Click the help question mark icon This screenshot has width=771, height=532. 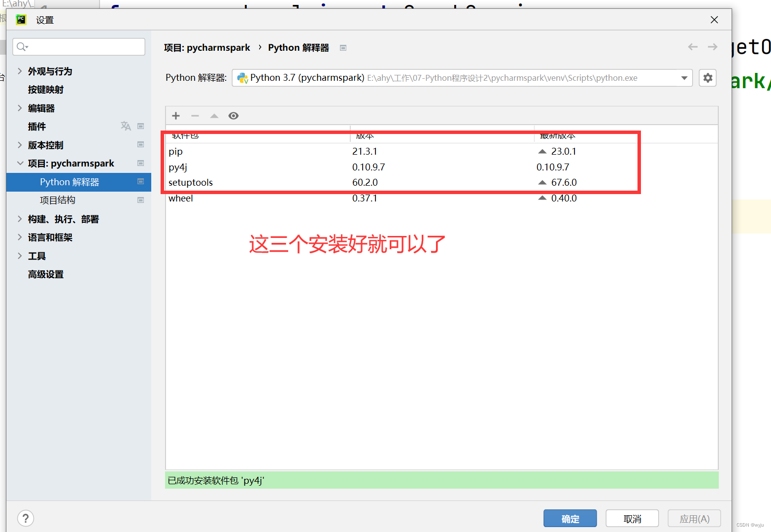26,518
